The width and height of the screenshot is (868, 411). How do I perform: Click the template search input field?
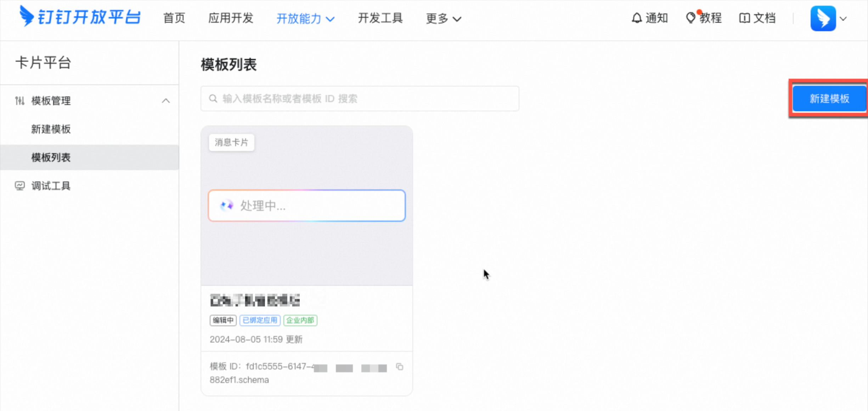click(359, 98)
